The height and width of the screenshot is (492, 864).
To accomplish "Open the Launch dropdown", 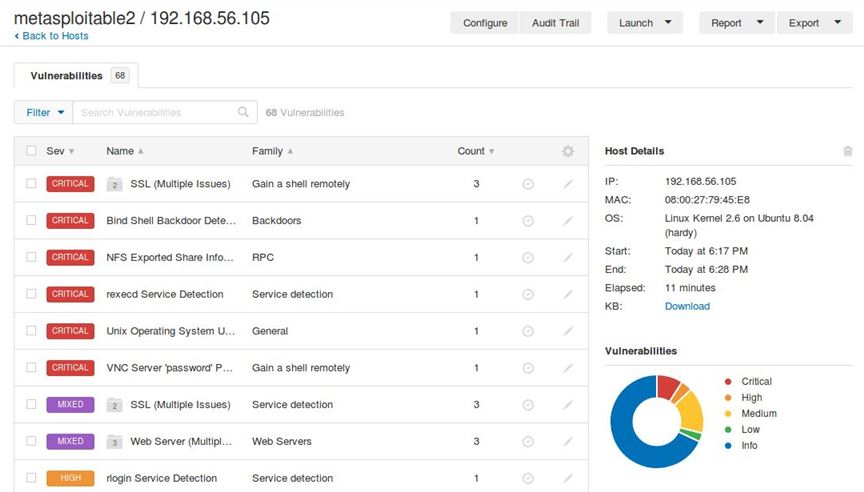I will pyautogui.click(x=645, y=23).
